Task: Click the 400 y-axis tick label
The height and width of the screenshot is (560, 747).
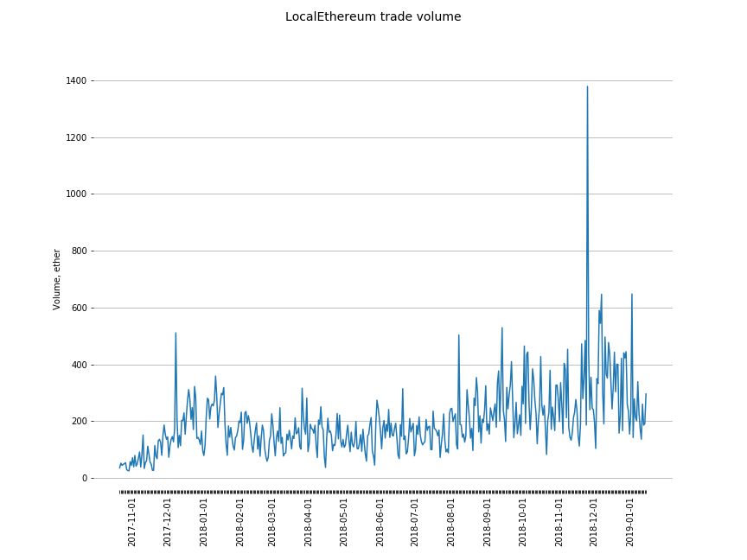Action: pos(79,365)
